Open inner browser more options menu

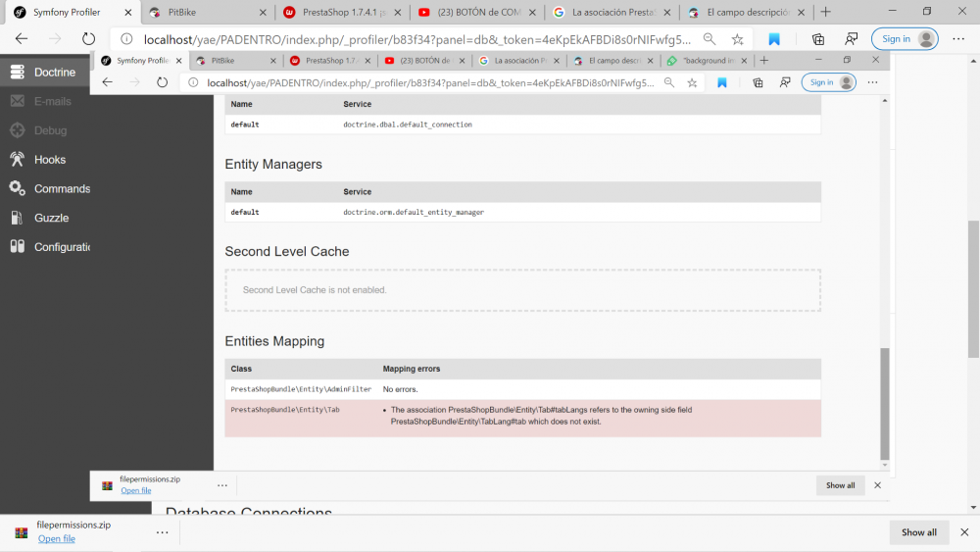(x=872, y=82)
